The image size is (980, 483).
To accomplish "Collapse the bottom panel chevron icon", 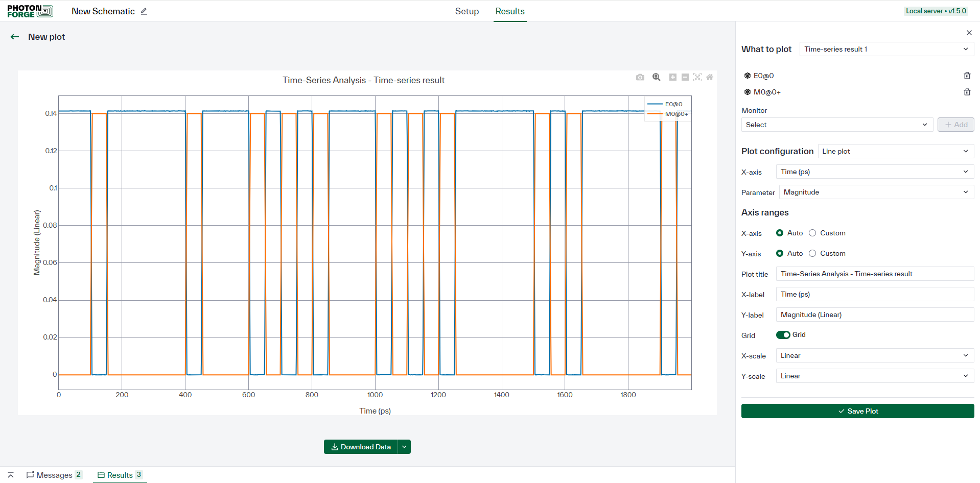I will tap(11, 475).
